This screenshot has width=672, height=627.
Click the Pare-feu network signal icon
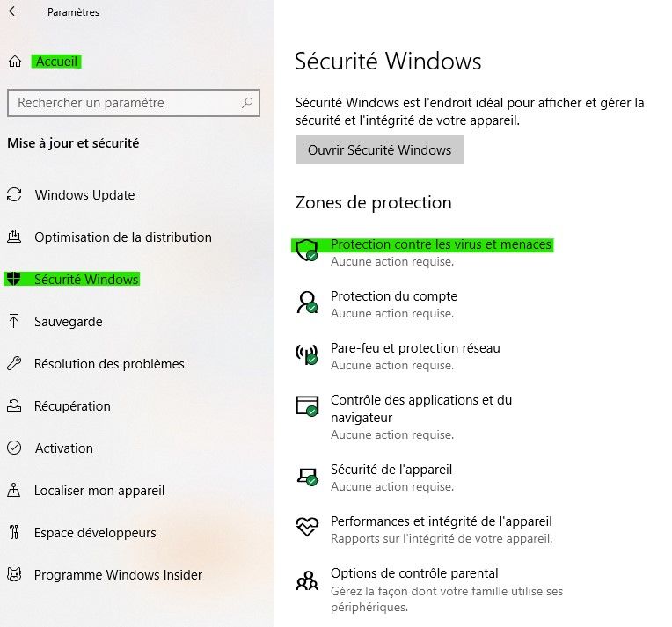306,354
